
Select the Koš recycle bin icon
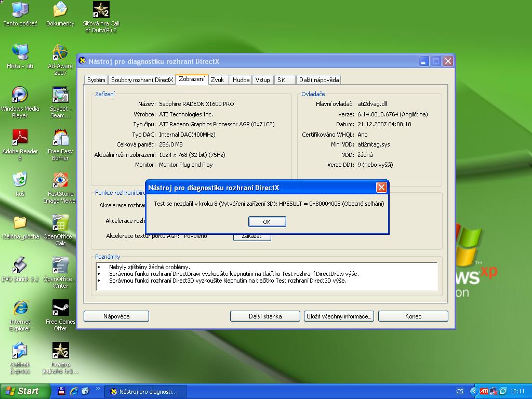point(20,184)
